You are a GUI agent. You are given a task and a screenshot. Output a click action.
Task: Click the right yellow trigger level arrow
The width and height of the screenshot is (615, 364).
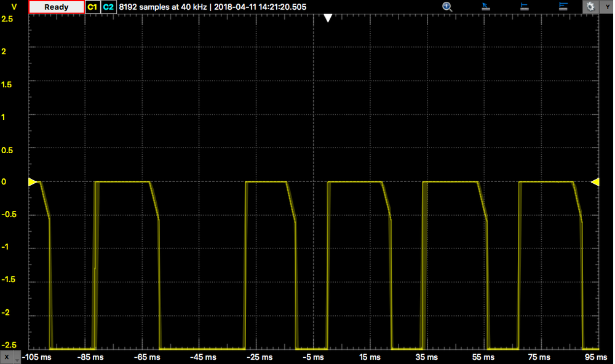pos(595,182)
